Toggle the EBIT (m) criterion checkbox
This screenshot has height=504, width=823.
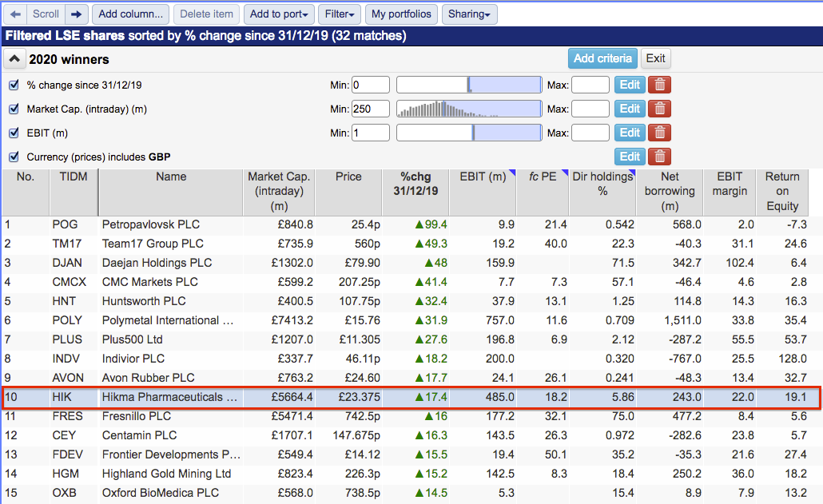pyautogui.click(x=14, y=133)
